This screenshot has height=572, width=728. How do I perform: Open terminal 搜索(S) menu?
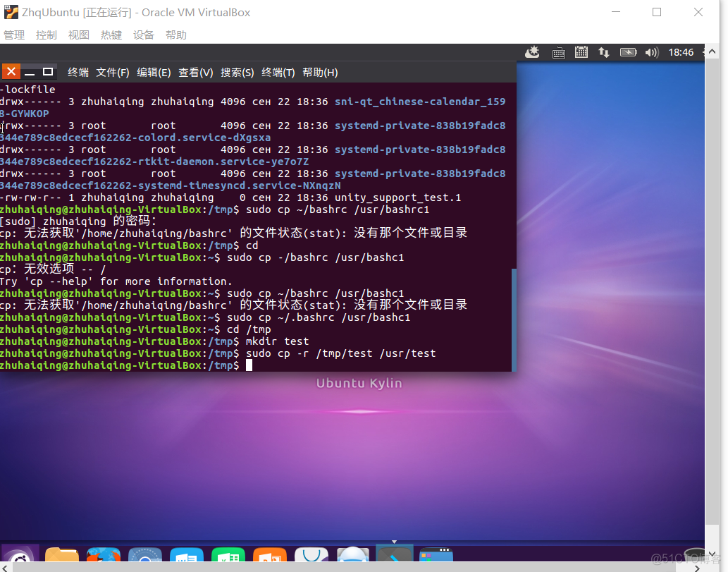(237, 73)
